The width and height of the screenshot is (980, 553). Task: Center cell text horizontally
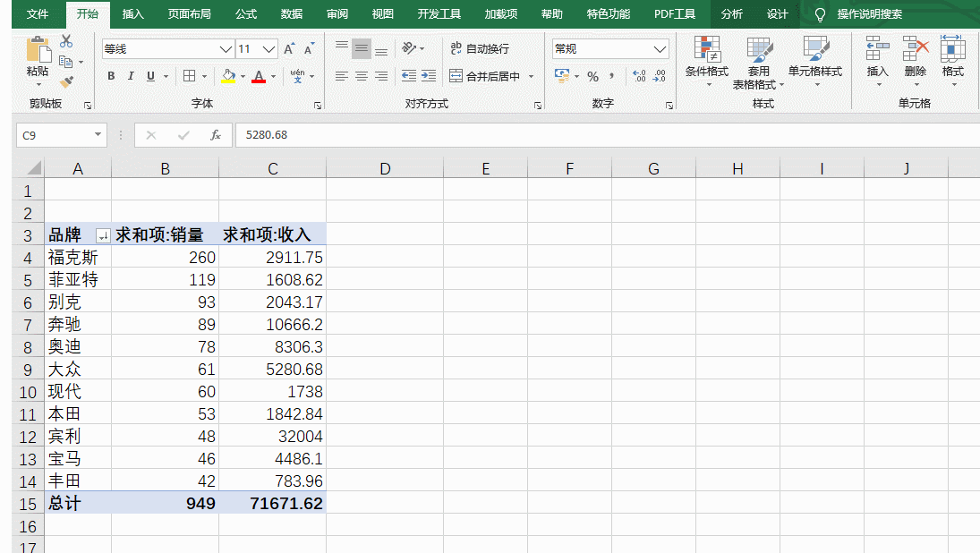[x=362, y=76]
